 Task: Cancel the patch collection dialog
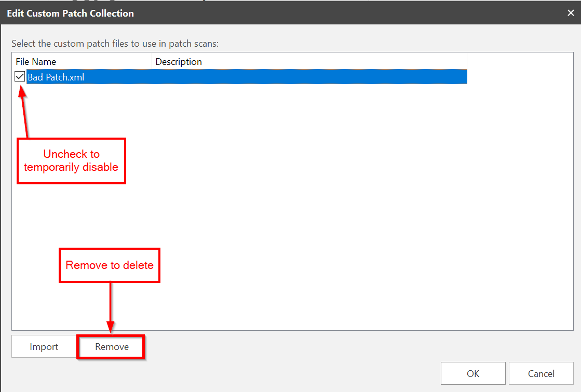click(x=541, y=373)
